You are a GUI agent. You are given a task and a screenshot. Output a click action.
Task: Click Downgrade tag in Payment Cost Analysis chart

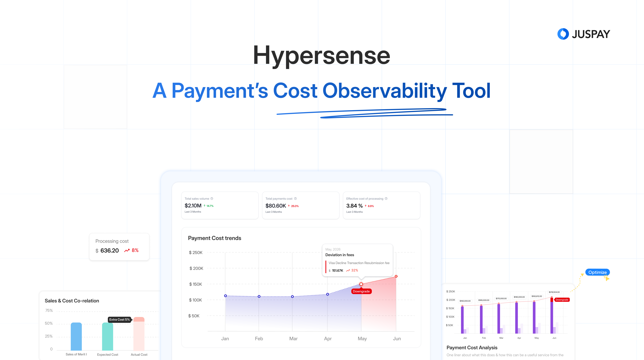(562, 300)
